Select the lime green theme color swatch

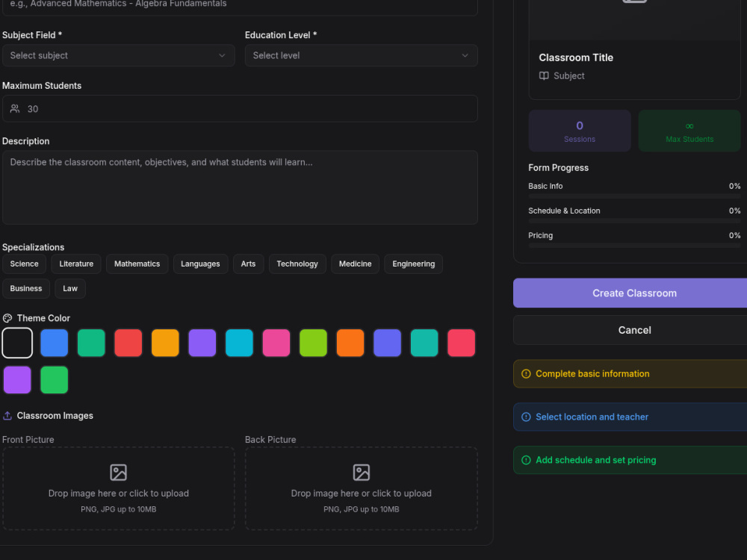coord(313,343)
